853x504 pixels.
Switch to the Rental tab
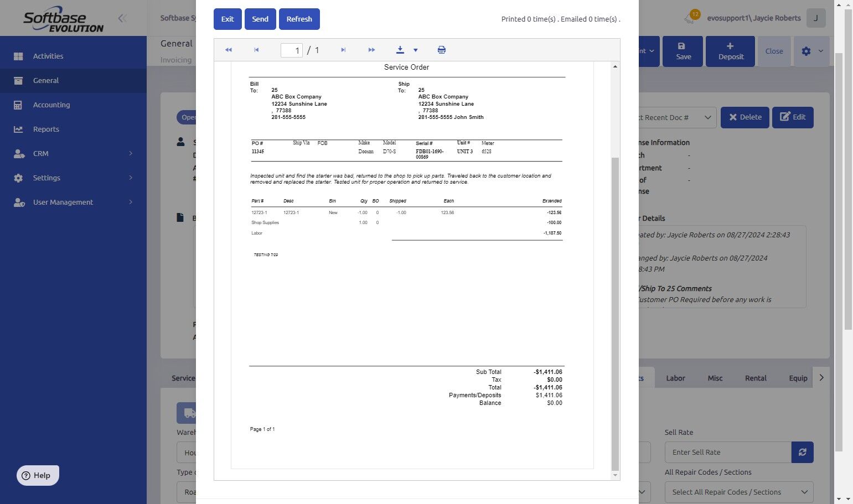point(756,378)
